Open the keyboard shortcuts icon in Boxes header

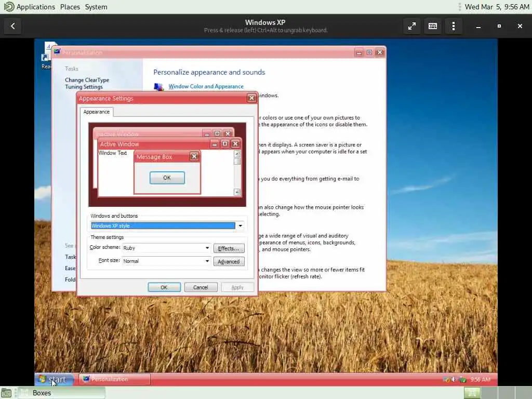(x=433, y=26)
